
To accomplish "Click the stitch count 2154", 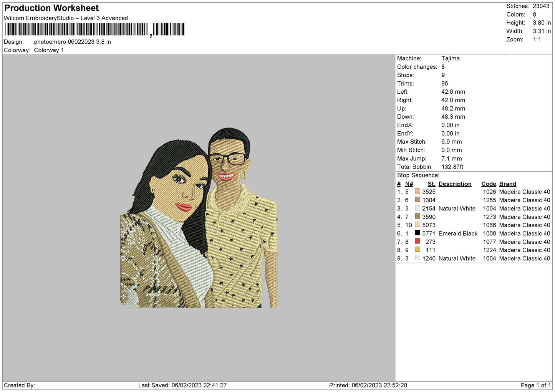I will (429, 208).
